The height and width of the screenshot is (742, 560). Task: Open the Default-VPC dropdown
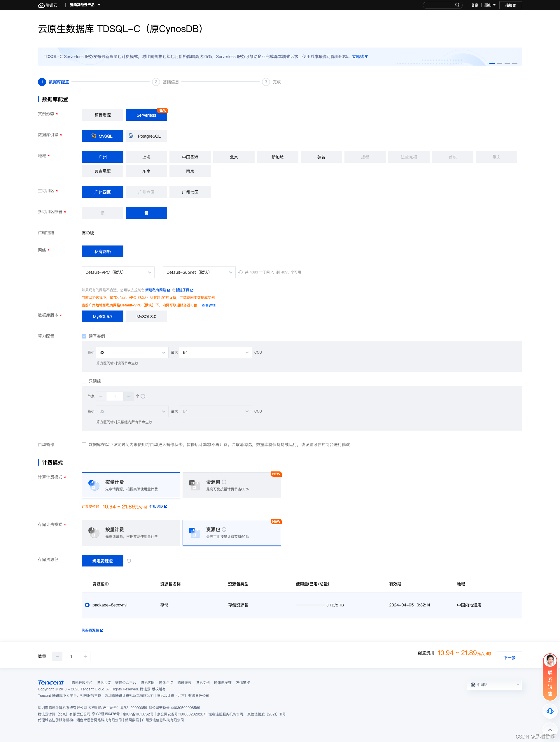pos(118,272)
